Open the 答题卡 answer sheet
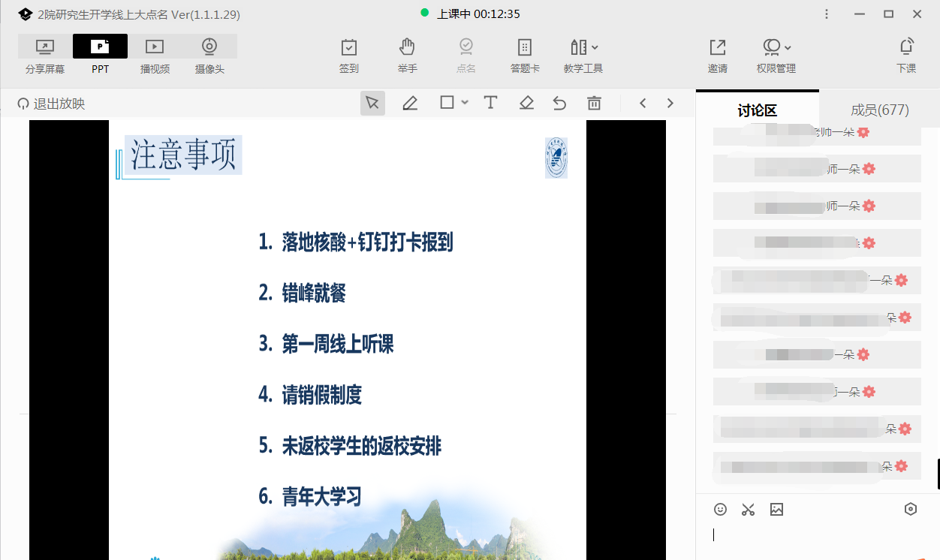The width and height of the screenshot is (940, 560). coord(525,56)
